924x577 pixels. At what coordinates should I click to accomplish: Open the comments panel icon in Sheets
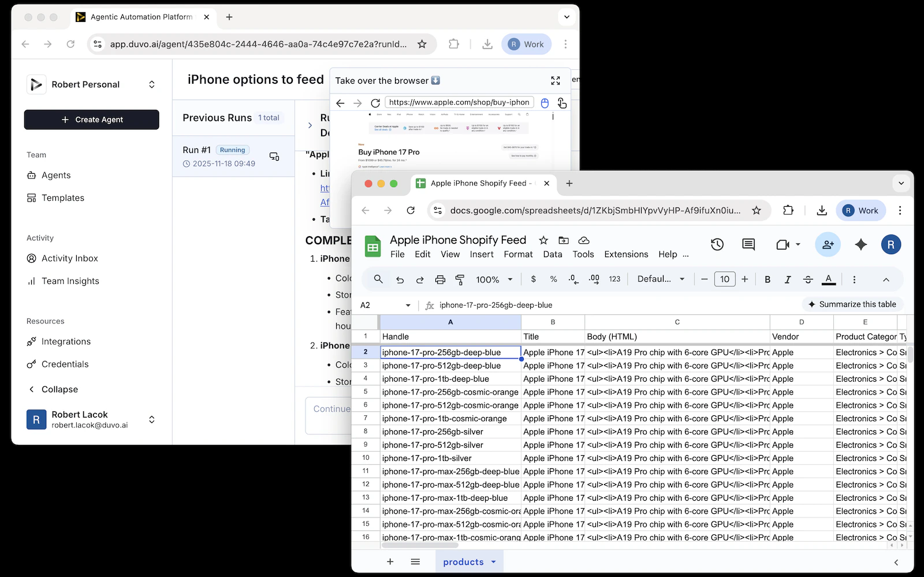pos(748,244)
